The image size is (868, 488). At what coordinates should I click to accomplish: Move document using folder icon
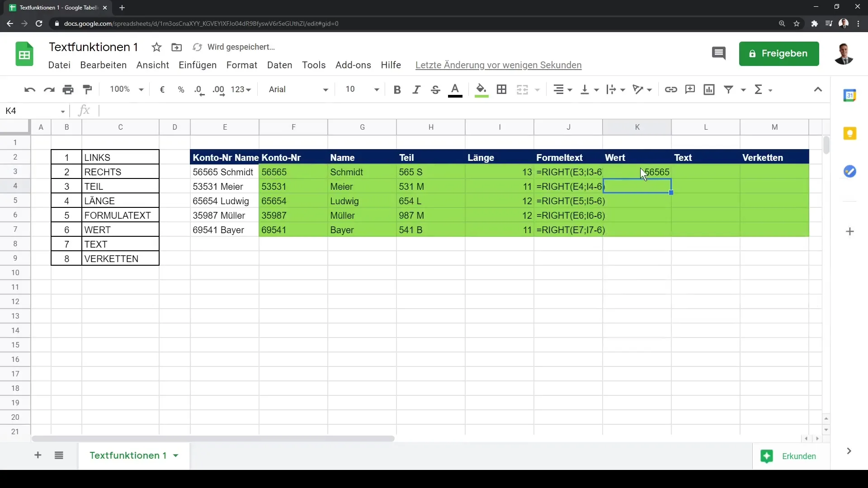tap(177, 47)
